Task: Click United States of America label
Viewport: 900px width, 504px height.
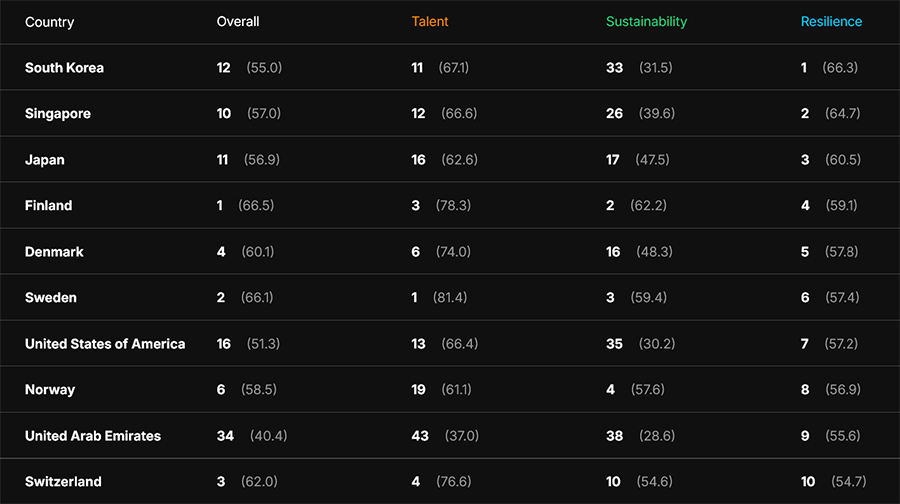Action: [x=105, y=344]
